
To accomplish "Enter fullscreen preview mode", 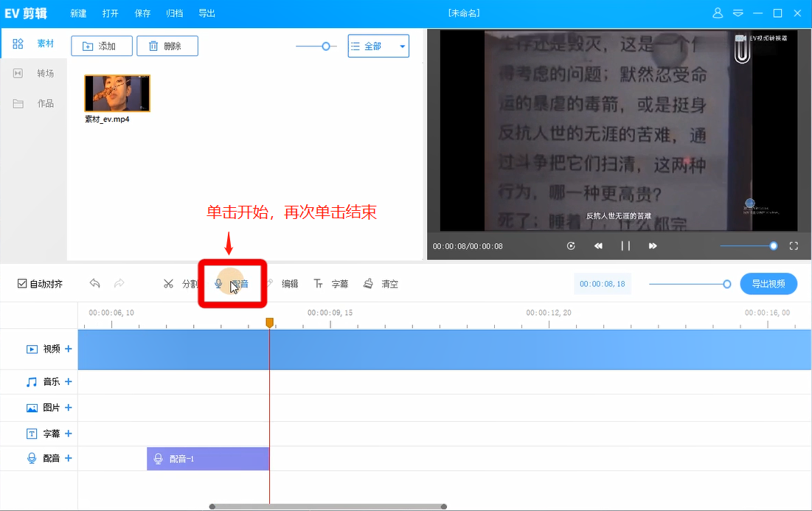I will click(x=794, y=246).
